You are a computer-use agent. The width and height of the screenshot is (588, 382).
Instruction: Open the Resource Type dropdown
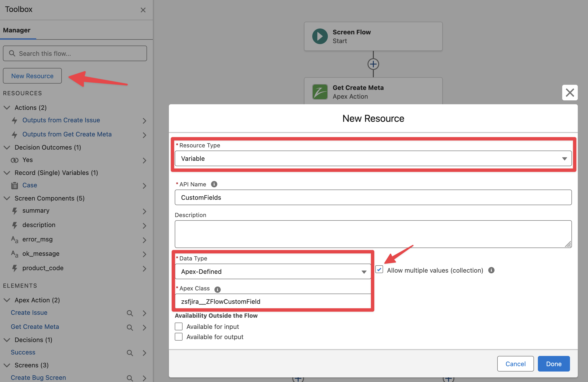click(373, 159)
